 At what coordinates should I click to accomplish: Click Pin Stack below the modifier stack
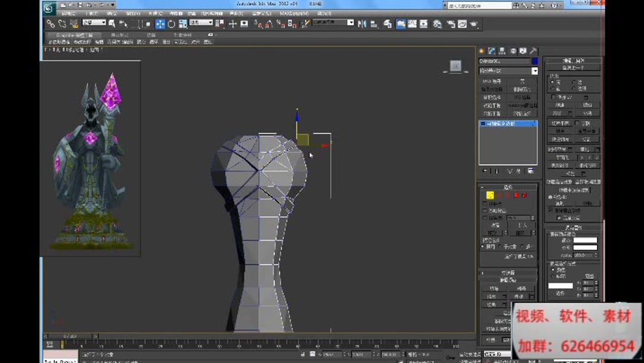(484, 171)
